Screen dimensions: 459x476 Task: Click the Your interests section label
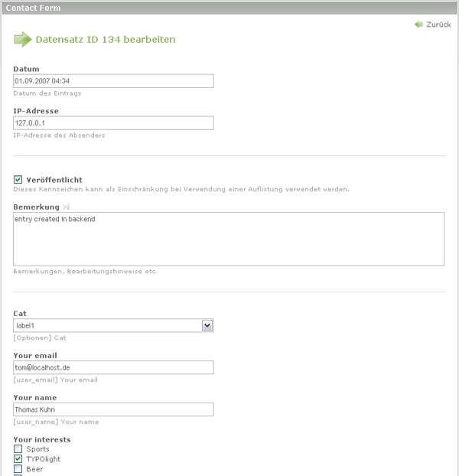tap(42, 439)
